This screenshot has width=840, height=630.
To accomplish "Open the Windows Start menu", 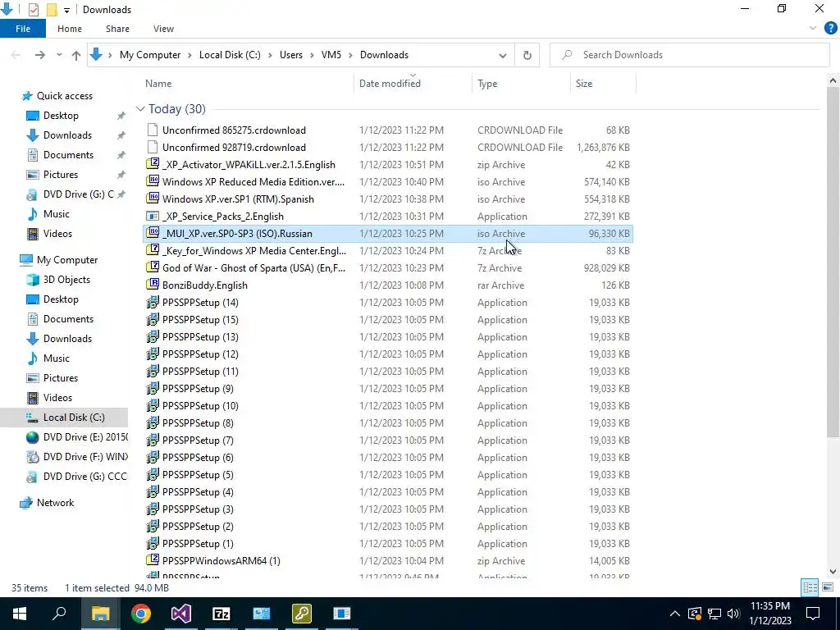I will click(x=20, y=614).
